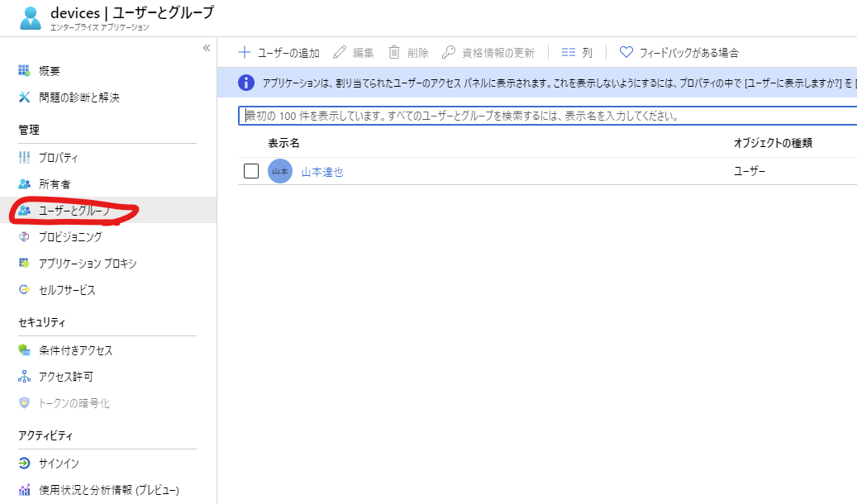Click the 資格情報の更新 button label
The width and height of the screenshot is (857, 504).
click(498, 53)
